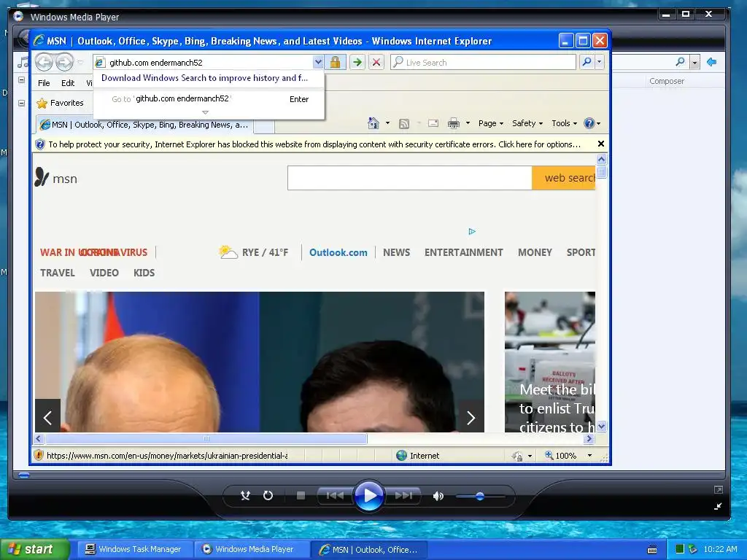Viewport: 747px width, 560px height.
Task: Click the Read Mail envelope icon
Action: point(433,123)
